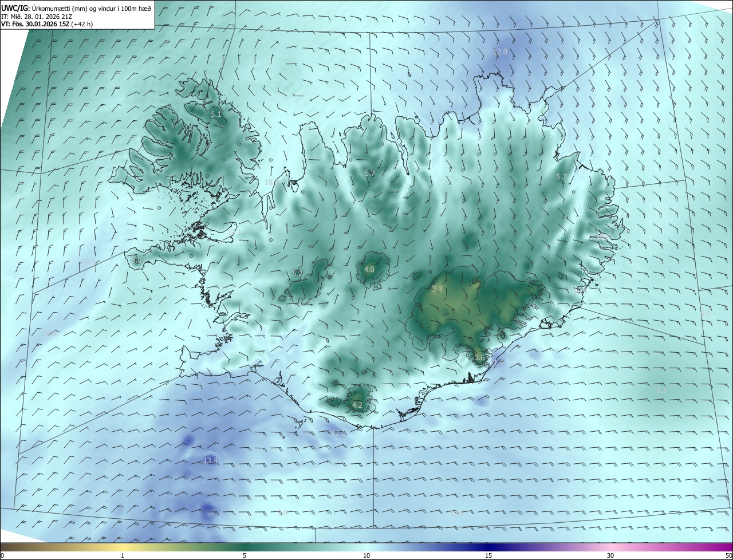Screen dimensions: 733x560
Task: Click the 5.1 value in the Westfjords
Action: point(216,115)
